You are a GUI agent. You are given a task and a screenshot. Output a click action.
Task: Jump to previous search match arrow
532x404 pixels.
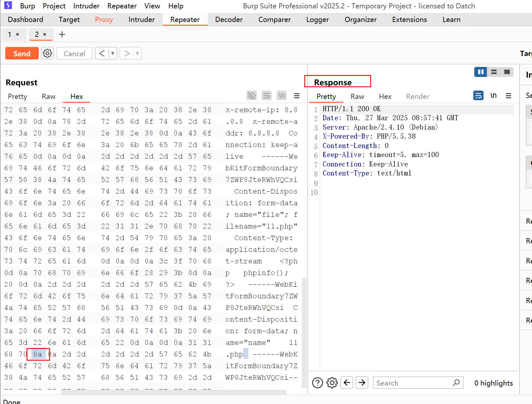[347, 383]
